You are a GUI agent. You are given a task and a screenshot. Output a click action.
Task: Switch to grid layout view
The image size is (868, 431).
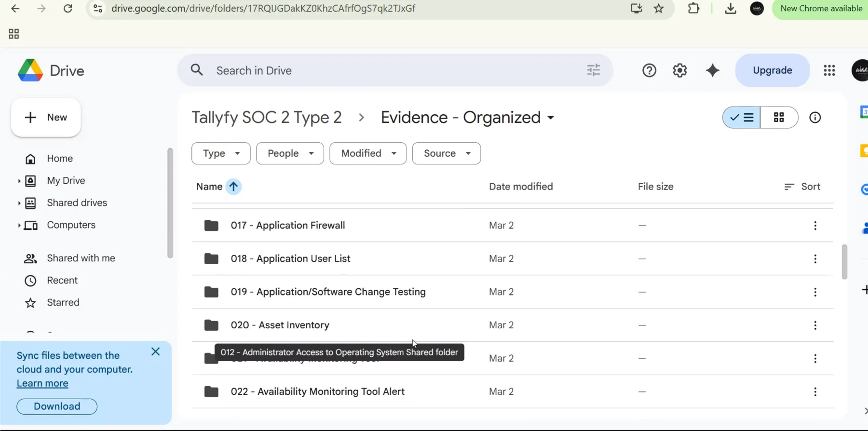tap(779, 118)
